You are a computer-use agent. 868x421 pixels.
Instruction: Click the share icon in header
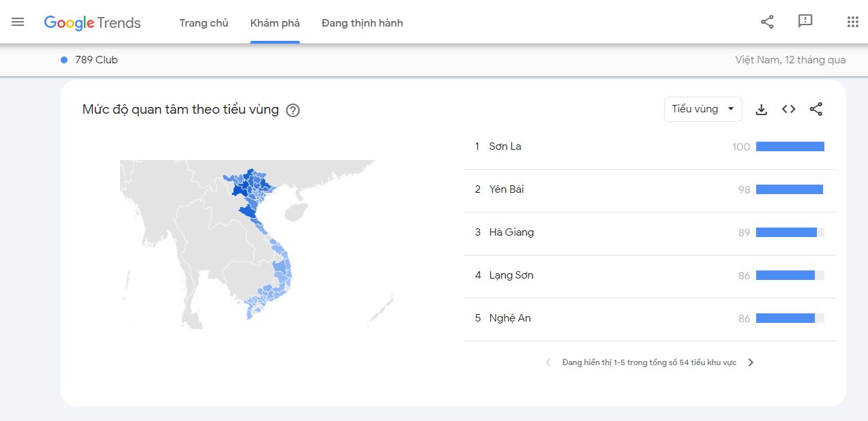point(767,22)
